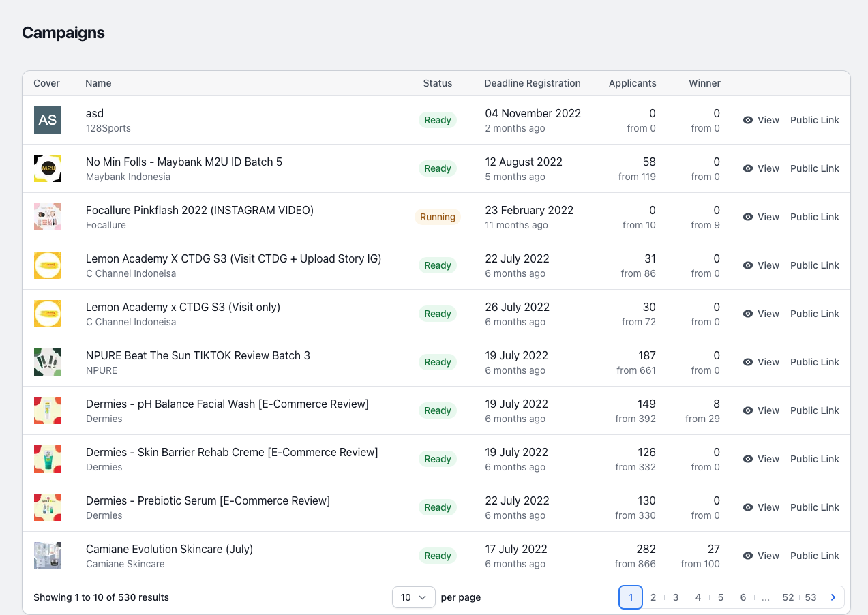Click 'Showing 1 to 10 of 530 results'
868x615 pixels.
(x=101, y=597)
